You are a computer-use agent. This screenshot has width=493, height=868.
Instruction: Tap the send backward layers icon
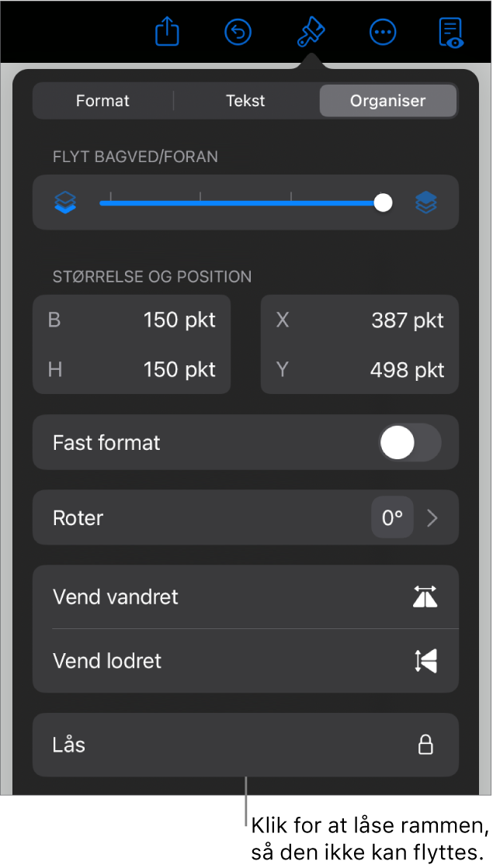(x=65, y=202)
